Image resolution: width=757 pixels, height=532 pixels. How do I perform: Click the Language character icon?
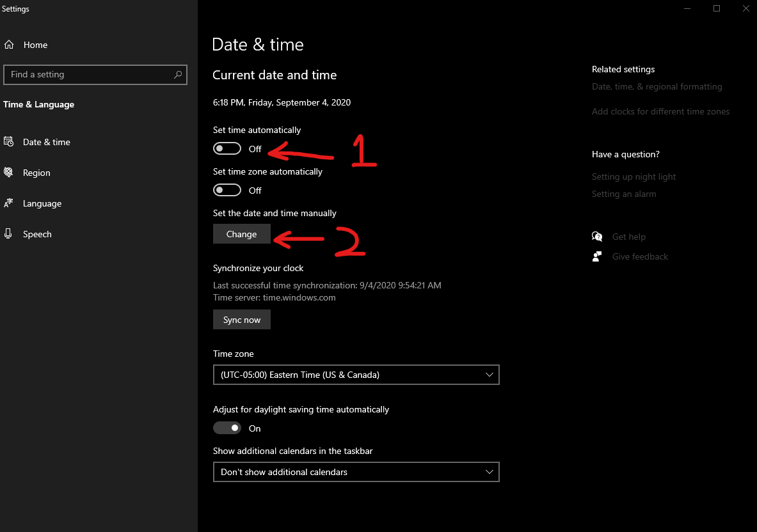point(9,203)
